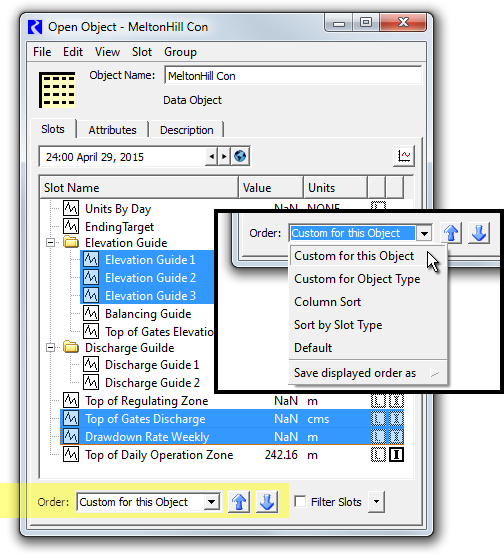Collapse the Elevation Guide tree group
The height and width of the screenshot is (556, 504).
pyautogui.click(x=51, y=243)
